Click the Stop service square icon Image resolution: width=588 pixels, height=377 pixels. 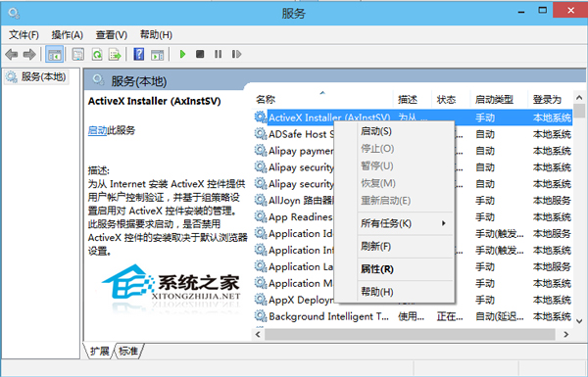coord(200,54)
